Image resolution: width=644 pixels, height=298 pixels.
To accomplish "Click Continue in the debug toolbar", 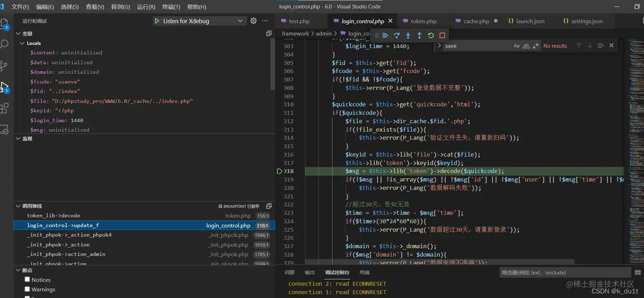I will click(385, 35).
